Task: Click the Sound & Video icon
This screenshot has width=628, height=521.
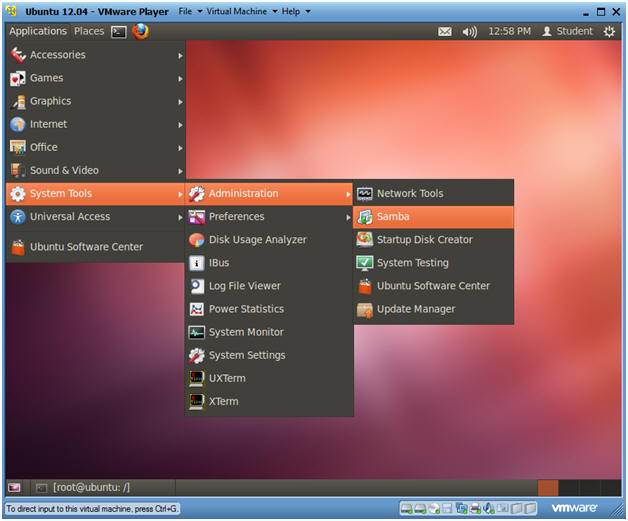Action: (x=18, y=171)
